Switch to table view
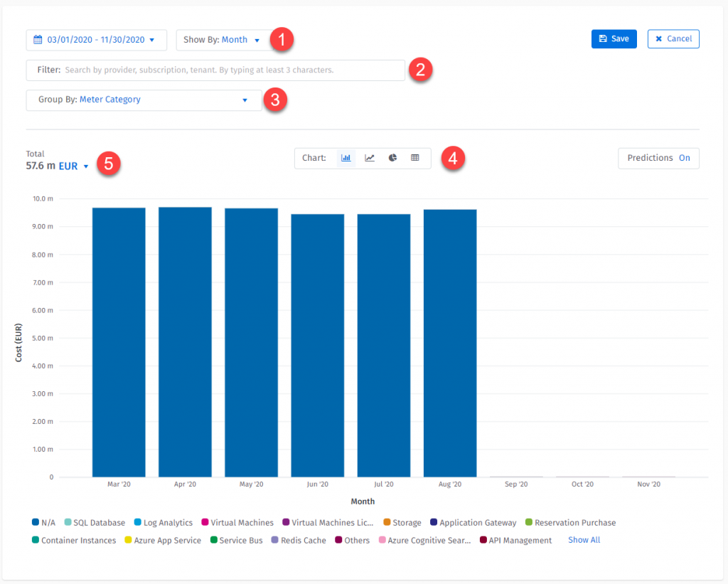728x584 pixels. [415, 158]
